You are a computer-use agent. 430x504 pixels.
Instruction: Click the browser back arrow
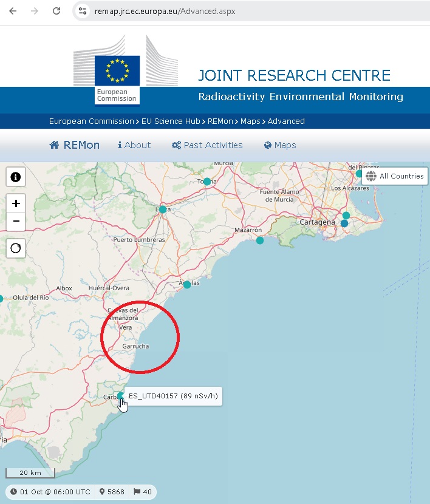click(x=13, y=11)
